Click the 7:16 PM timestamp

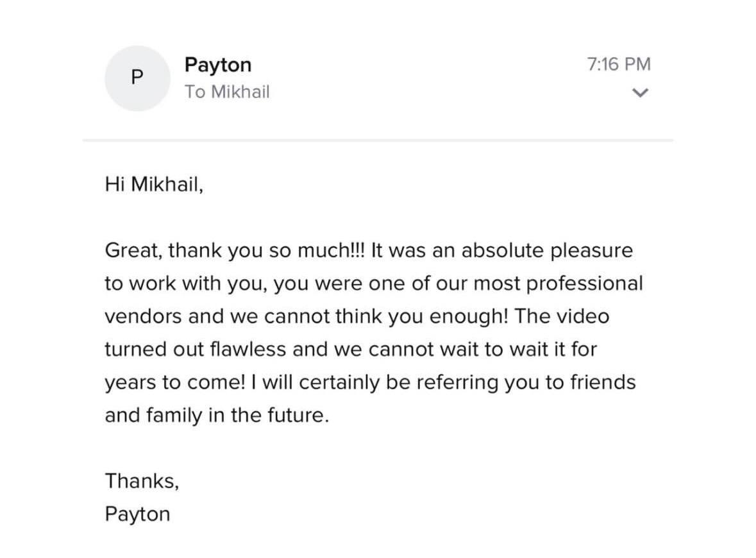(619, 64)
